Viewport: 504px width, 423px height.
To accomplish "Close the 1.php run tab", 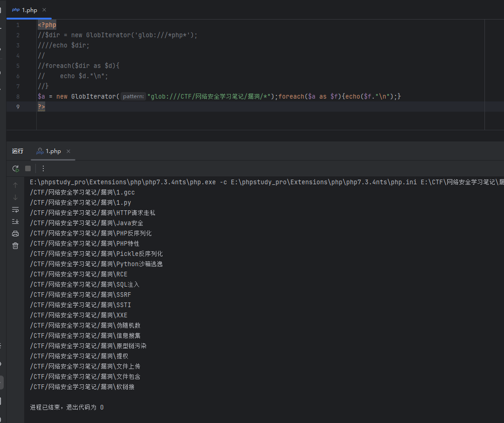I will tap(68, 151).
